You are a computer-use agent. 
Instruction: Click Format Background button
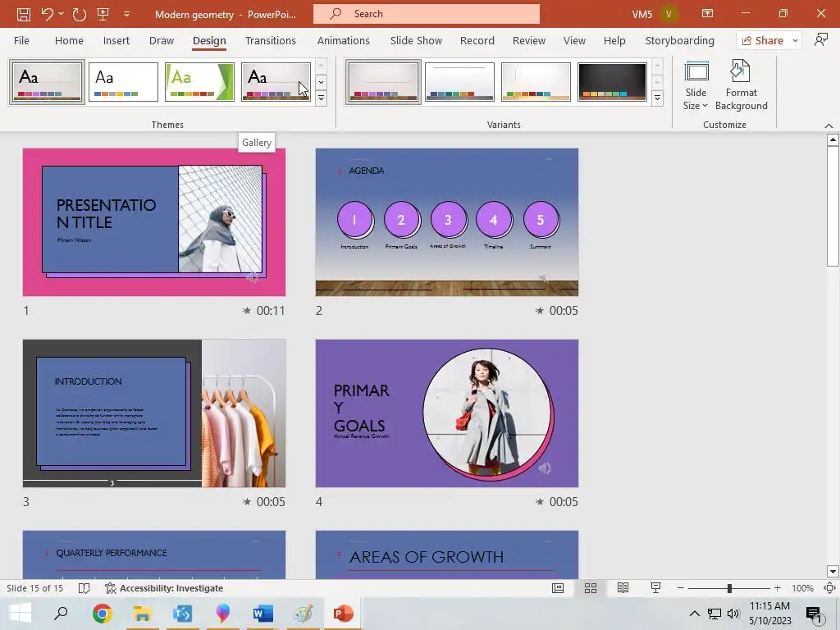pos(742,85)
